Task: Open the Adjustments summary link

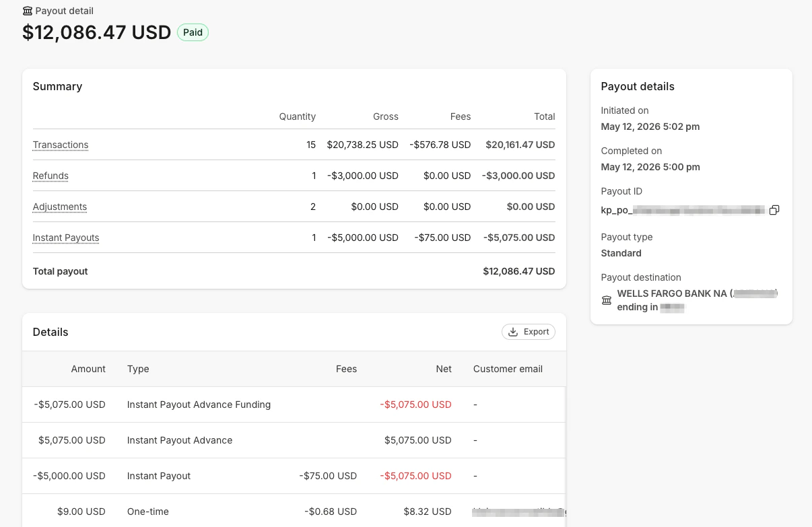Action: click(x=60, y=207)
